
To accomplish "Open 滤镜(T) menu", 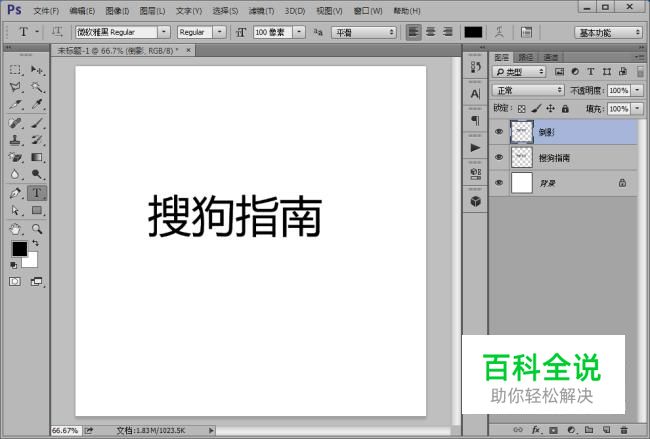I will click(x=261, y=11).
